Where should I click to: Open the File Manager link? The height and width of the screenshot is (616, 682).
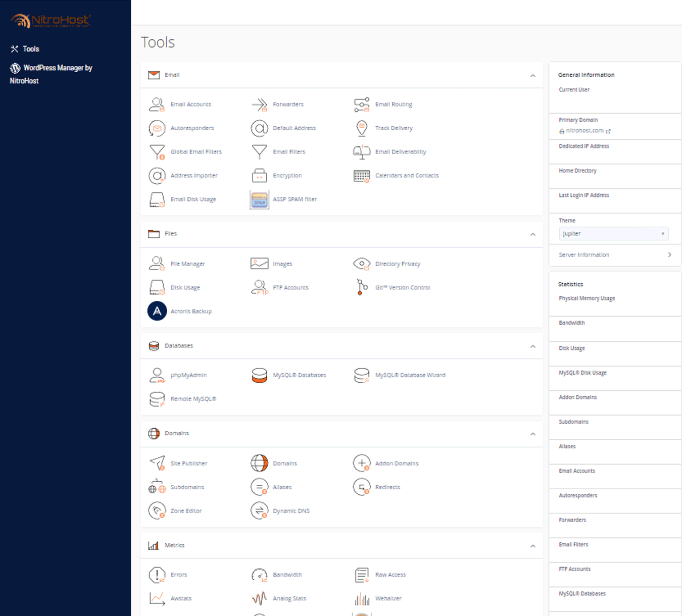tap(187, 264)
